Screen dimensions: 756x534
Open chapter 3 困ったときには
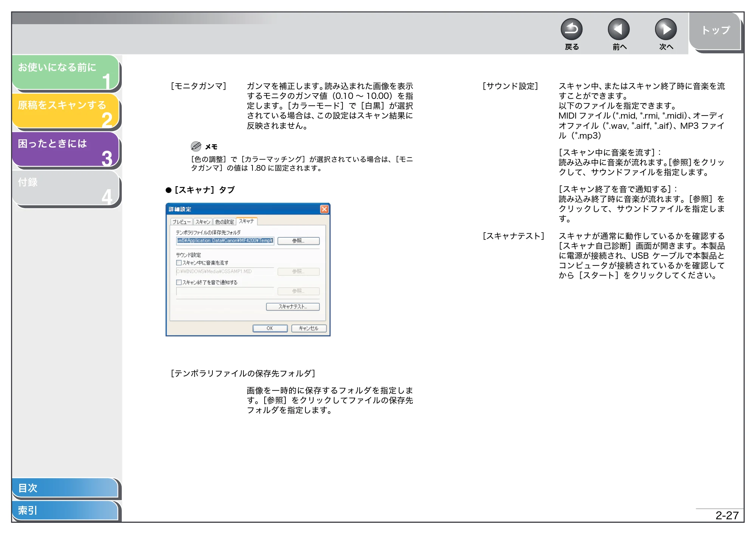(x=66, y=149)
